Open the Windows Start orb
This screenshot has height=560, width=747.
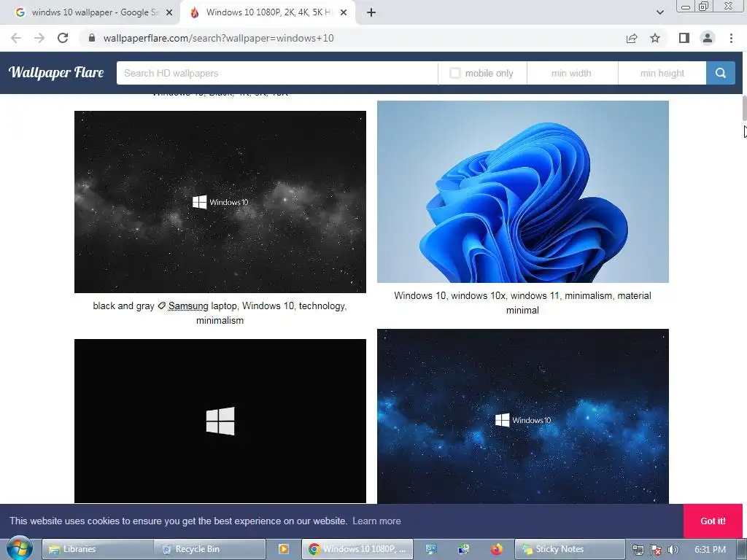click(19, 548)
